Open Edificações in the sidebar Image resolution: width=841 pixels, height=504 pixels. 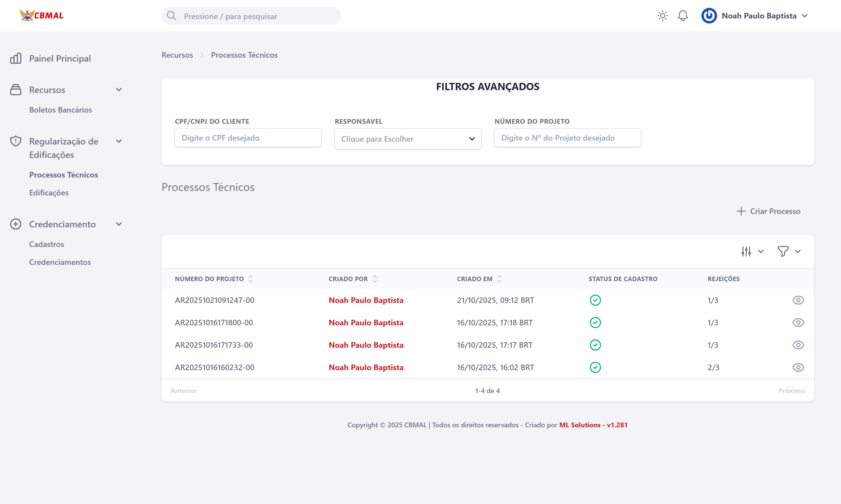(x=48, y=193)
